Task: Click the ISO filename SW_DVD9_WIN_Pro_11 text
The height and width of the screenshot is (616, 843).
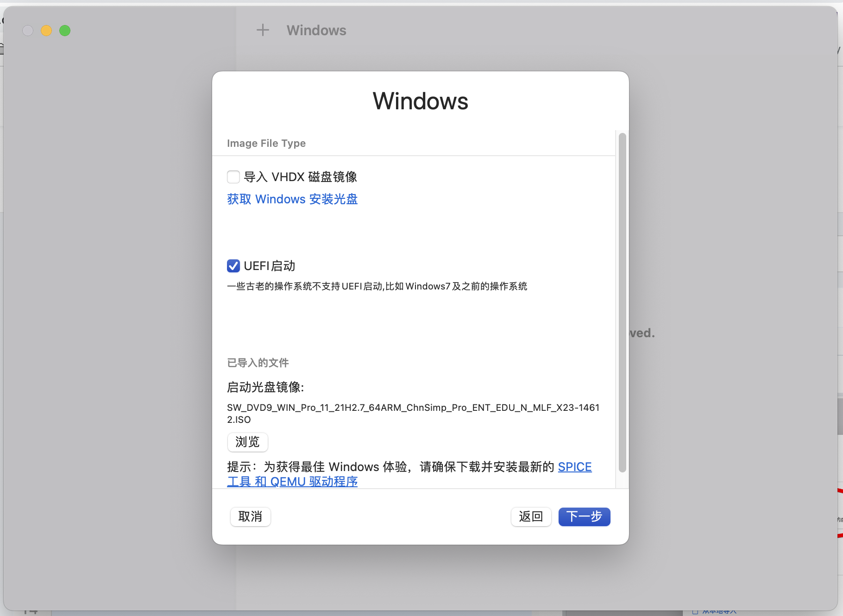Action: 413,414
